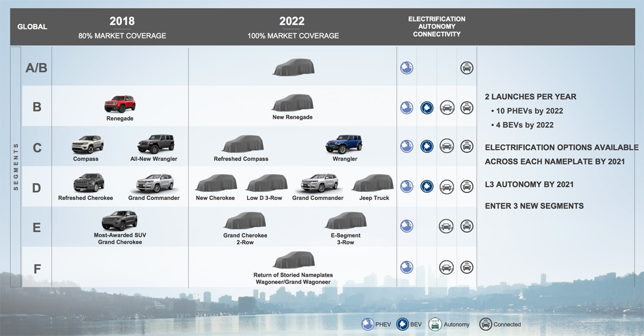Click the Connected icon in the E row

[x=467, y=226]
